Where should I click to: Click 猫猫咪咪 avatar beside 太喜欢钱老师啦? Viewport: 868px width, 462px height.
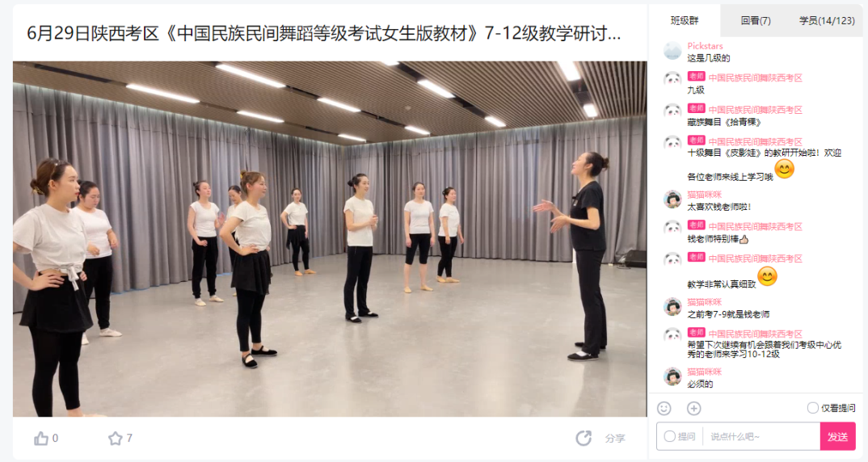[x=672, y=199]
